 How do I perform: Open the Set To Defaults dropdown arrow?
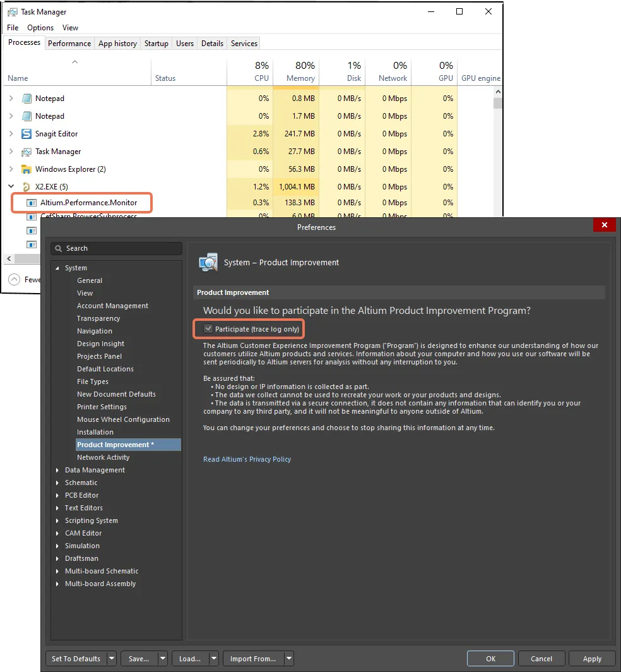[x=111, y=658]
